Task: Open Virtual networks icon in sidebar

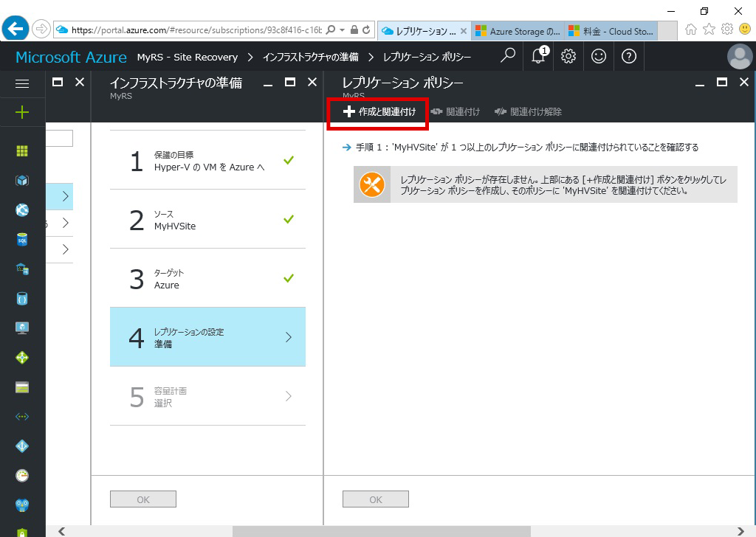Action: (22, 417)
